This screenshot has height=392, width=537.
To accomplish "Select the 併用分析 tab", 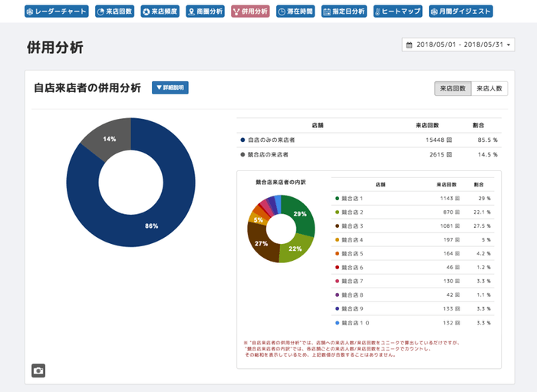I will [251, 12].
